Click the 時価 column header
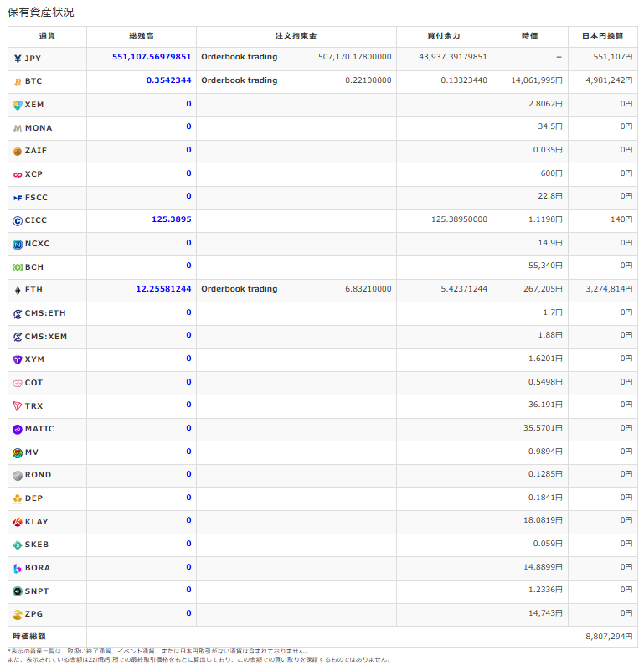 pyautogui.click(x=530, y=36)
